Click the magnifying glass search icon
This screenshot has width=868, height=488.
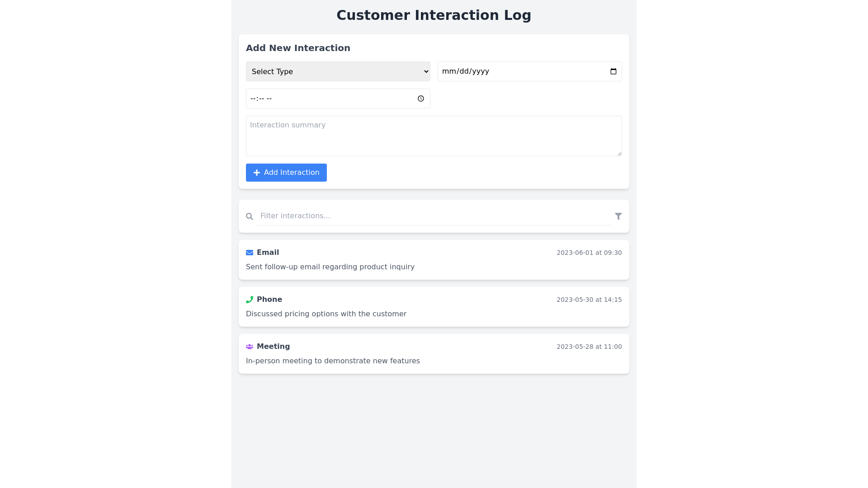(250, 216)
